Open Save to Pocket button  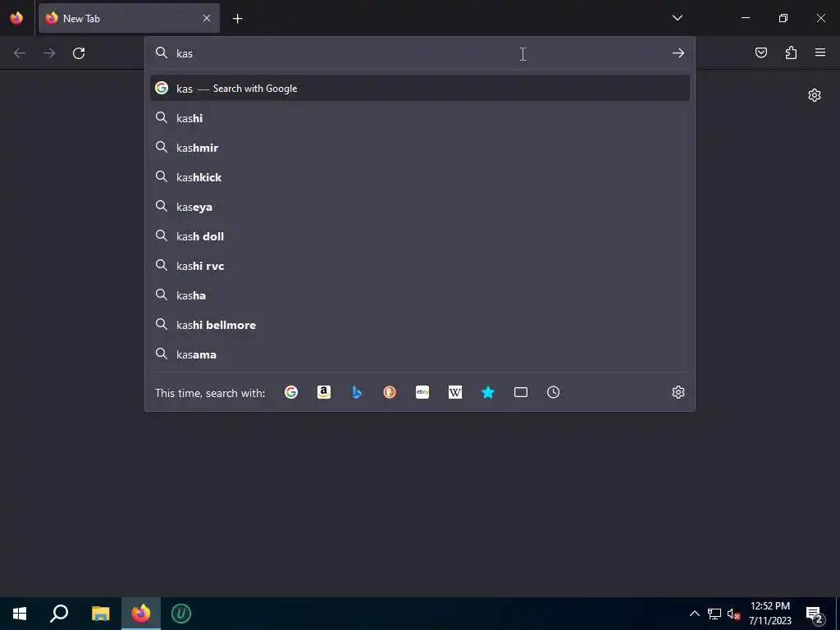pos(761,52)
